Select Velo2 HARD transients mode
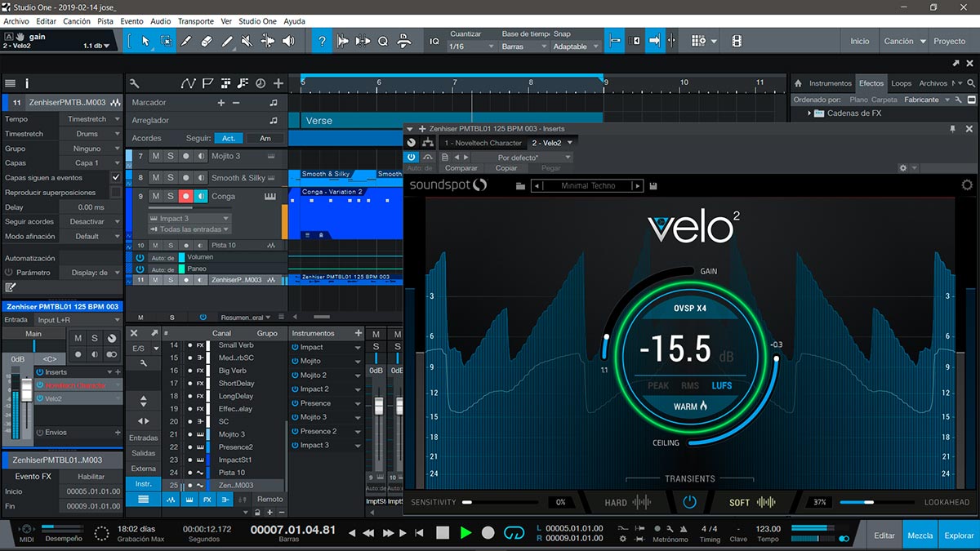This screenshot has width=980, height=551. tap(628, 503)
